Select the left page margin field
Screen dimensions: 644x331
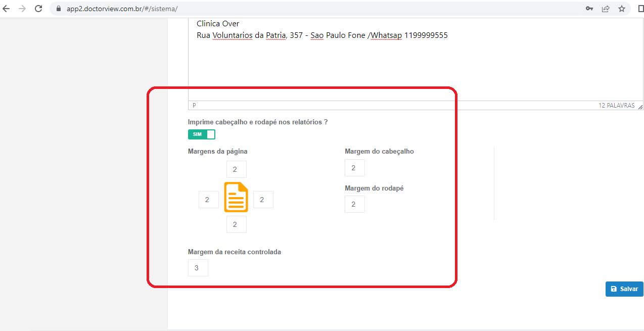pos(208,200)
